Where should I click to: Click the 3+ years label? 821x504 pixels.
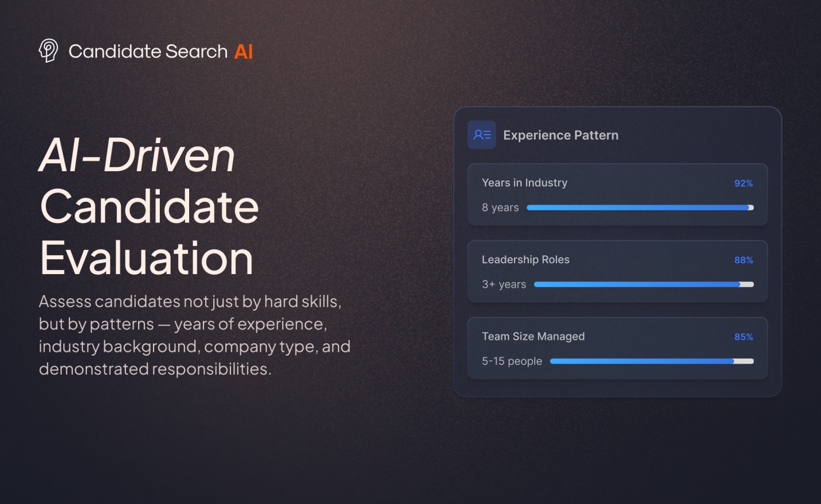coord(504,284)
